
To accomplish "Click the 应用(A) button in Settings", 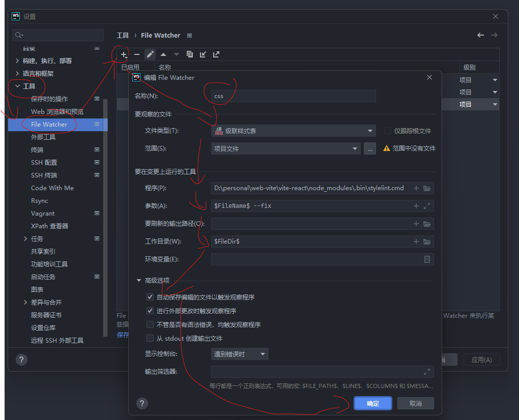I will tap(481, 360).
